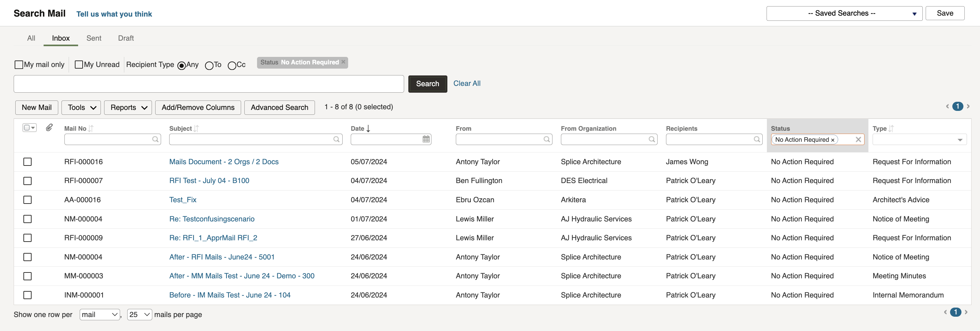Switch to the All tab
980x331 pixels.
31,38
